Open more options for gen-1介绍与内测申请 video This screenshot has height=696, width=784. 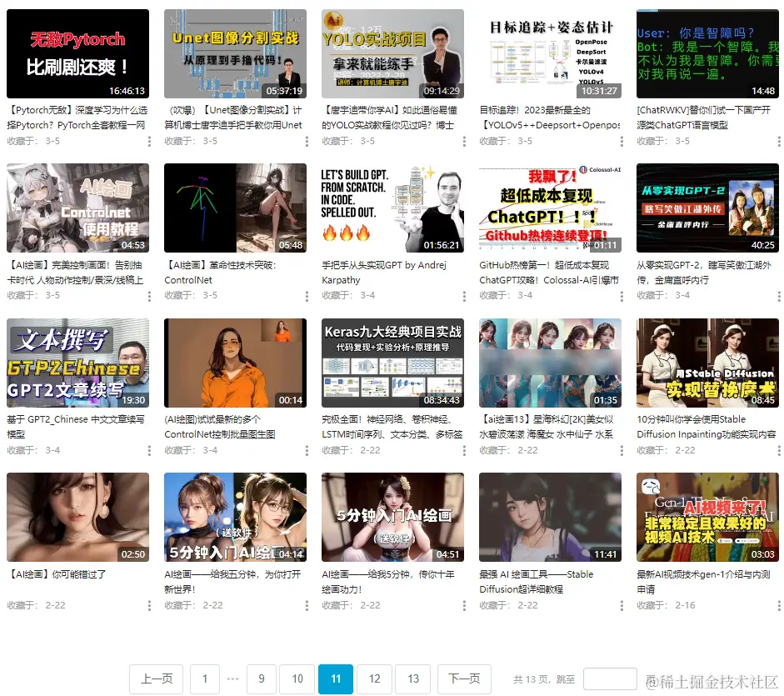coord(778,606)
